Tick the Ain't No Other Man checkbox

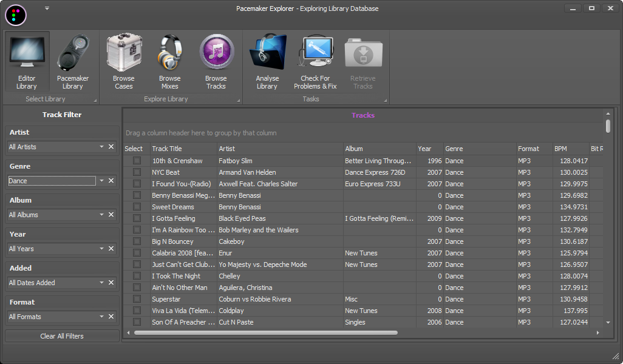click(137, 288)
